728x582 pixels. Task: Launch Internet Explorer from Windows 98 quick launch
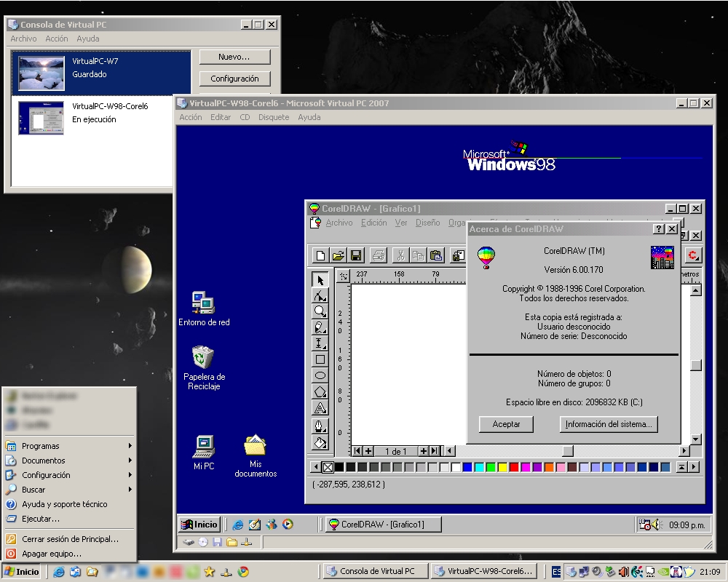(238, 525)
